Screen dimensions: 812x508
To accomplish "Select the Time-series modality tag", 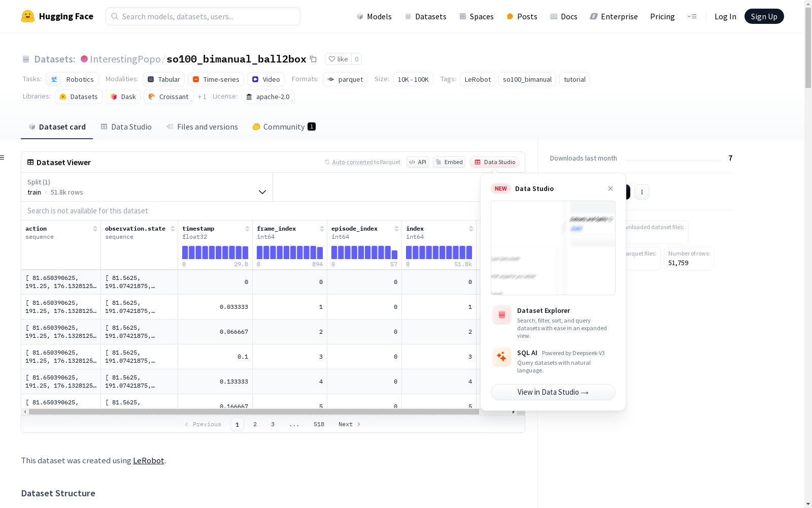I will click(216, 79).
